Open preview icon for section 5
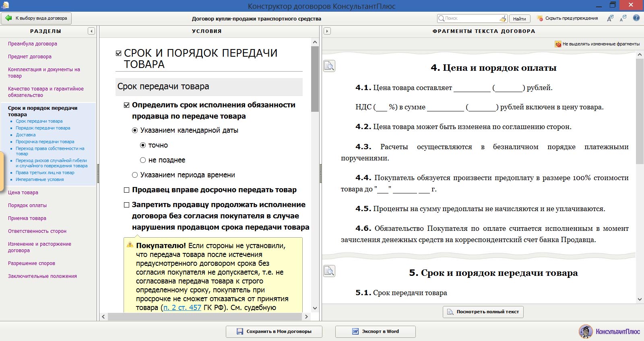 pos(329,271)
